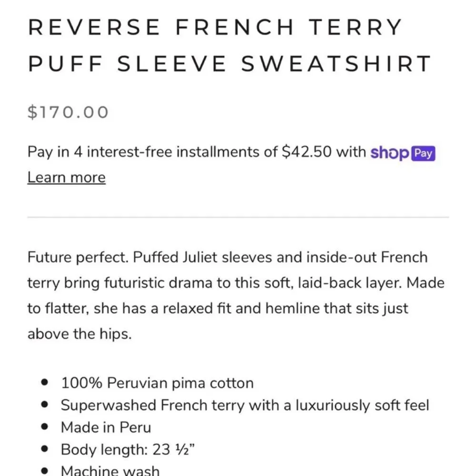Click the Made in Peru bullet
476x476 pixels.
click(x=105, y=427)
